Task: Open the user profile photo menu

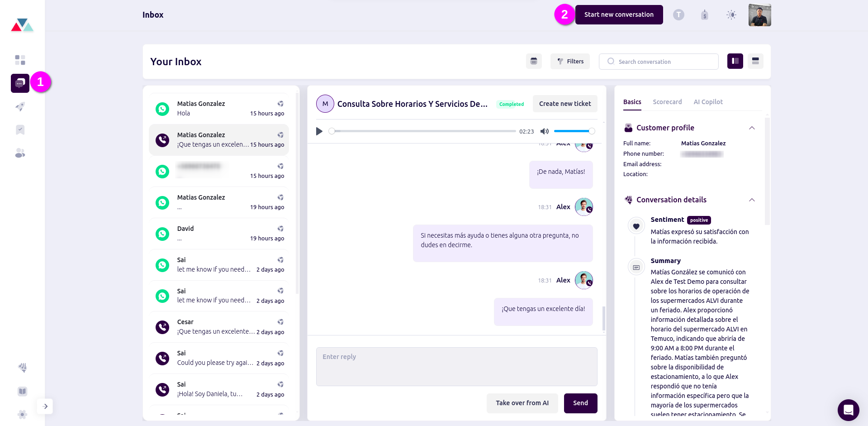Action: (x=759, y=15)
